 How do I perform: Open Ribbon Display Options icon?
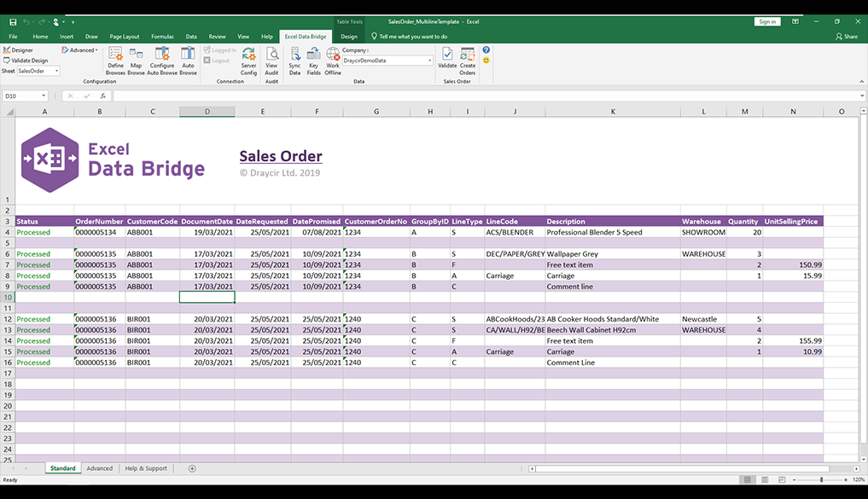click(x=795, y=21)
